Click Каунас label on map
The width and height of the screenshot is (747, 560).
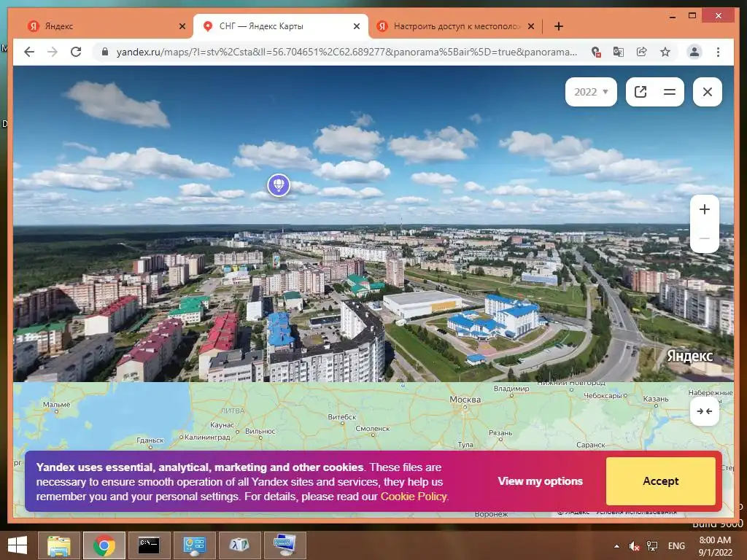point(222,425)
